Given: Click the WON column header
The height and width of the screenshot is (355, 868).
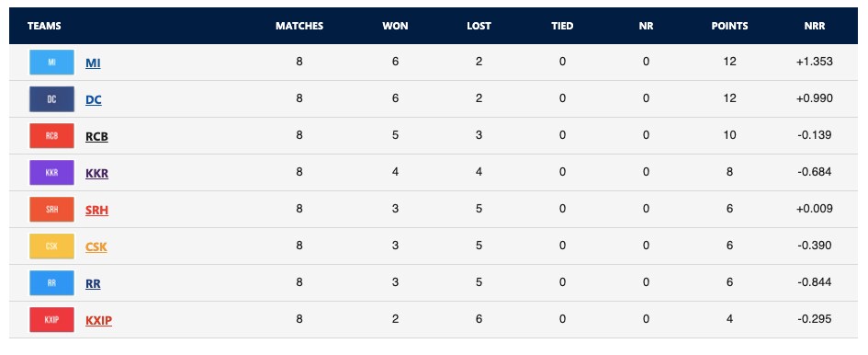Looking at the screenshot, I should click(395, 26).
